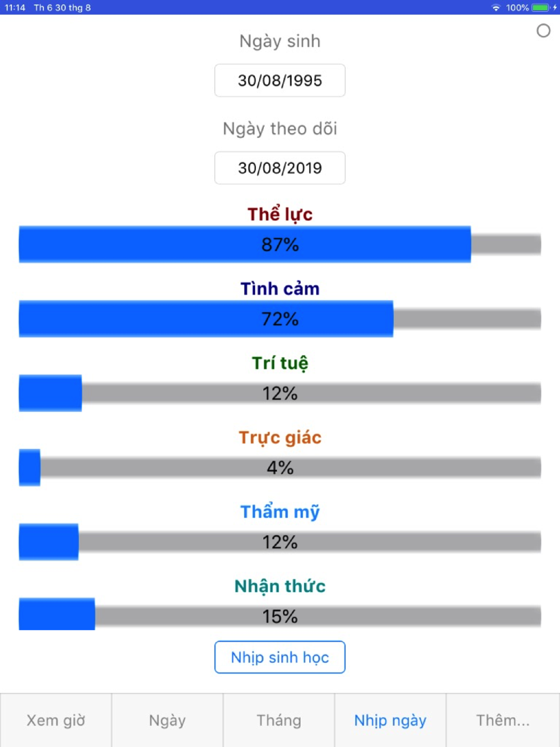Open the Ngày theo dõi date field

click(280, 168)
